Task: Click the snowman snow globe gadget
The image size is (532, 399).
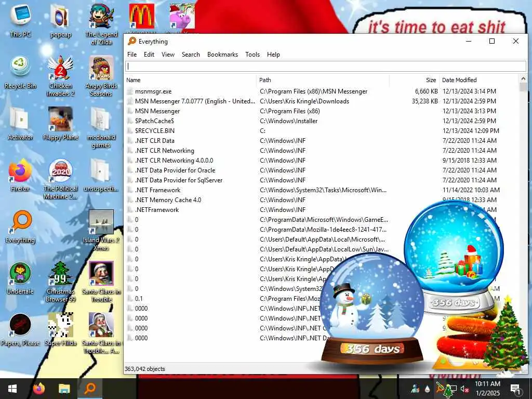Action: tap(372, 310)
